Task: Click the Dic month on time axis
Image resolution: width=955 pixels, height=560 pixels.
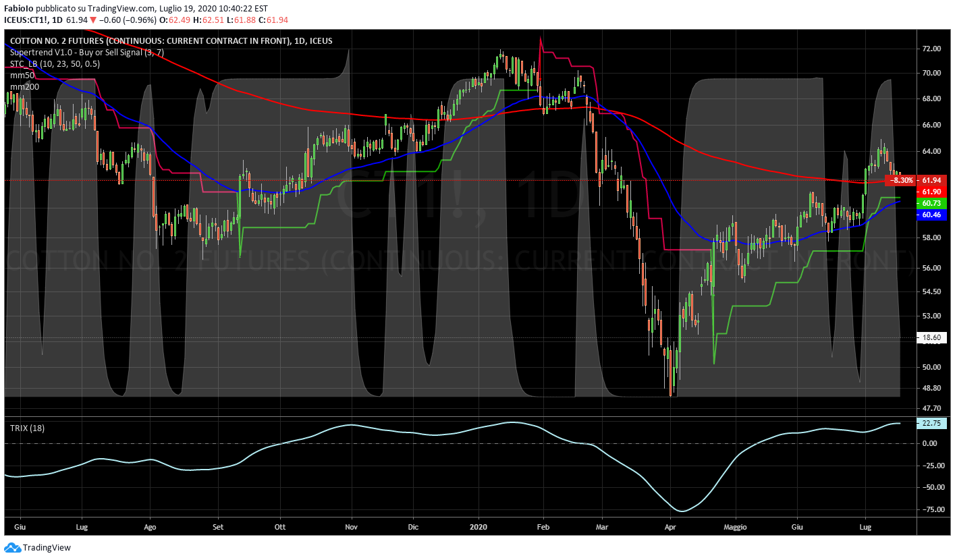Action: click(x=414, y=526)
